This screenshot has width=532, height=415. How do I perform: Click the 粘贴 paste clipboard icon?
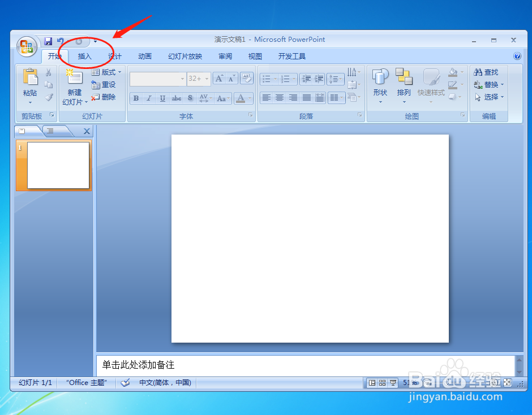[30, 77]
